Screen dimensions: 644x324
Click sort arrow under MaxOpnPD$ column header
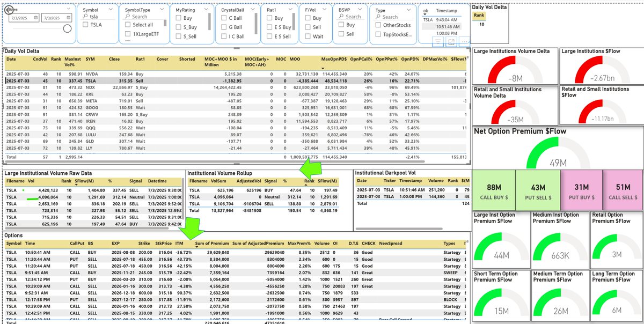tap(323, 69)
